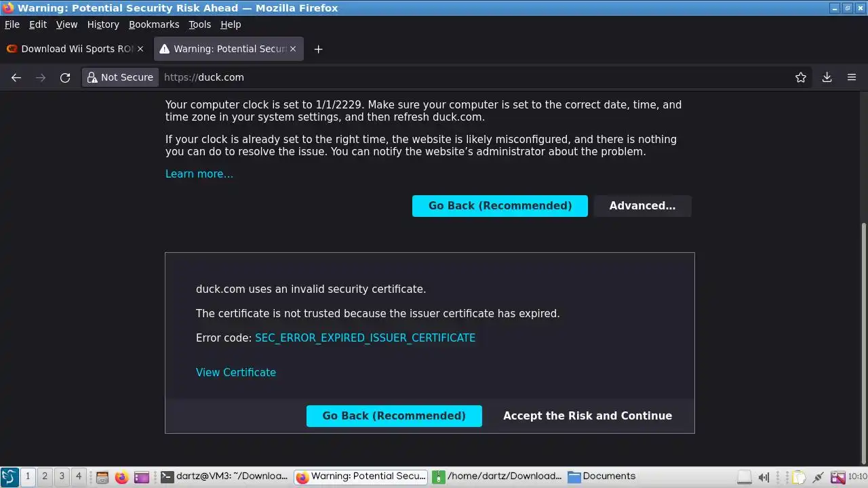
Task: Open the Bookmarks menu
Action: click(x=154, y=24)
